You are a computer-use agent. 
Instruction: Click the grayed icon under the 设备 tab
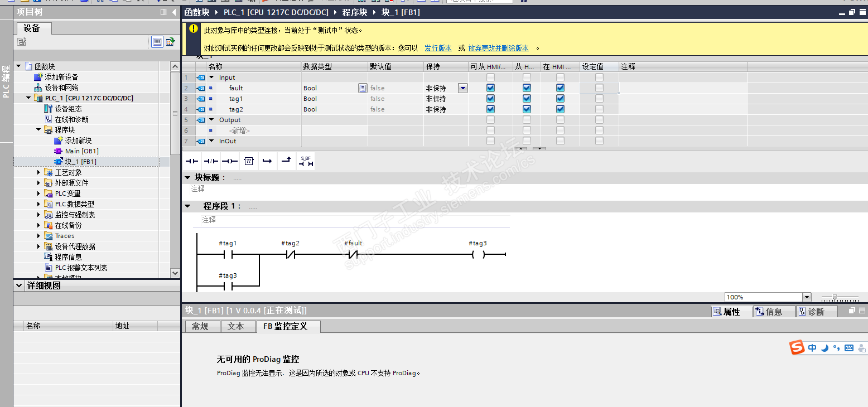[x=22, y=42]
